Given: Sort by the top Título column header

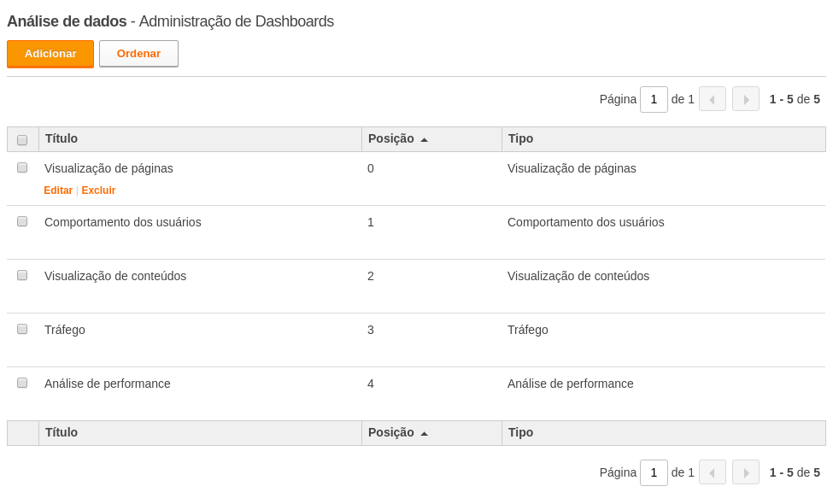Looking at the screenshot, I should (x=62, y=138).
